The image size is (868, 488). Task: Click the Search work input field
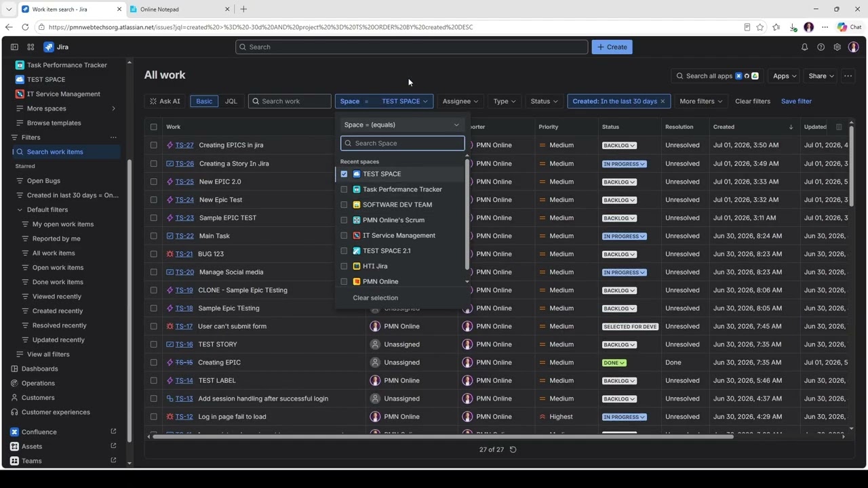tap(290, 101)
